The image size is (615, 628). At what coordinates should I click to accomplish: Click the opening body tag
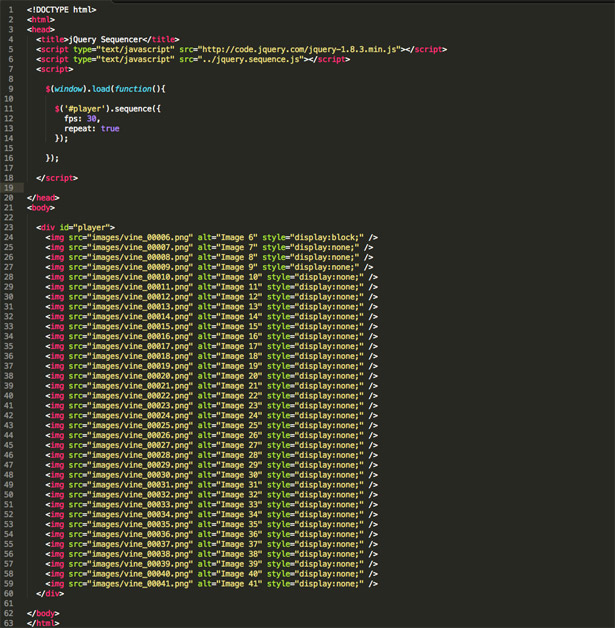click(41, 207)
